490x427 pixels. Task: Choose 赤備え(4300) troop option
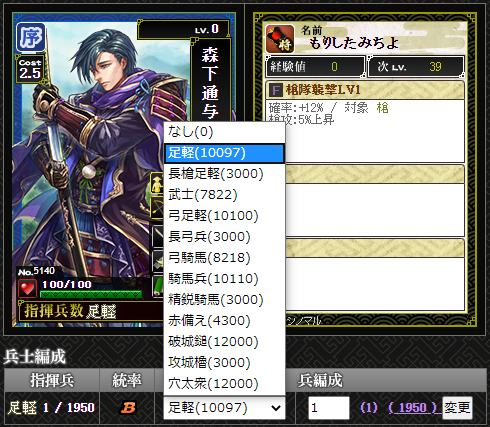click(x=224, y=321)
